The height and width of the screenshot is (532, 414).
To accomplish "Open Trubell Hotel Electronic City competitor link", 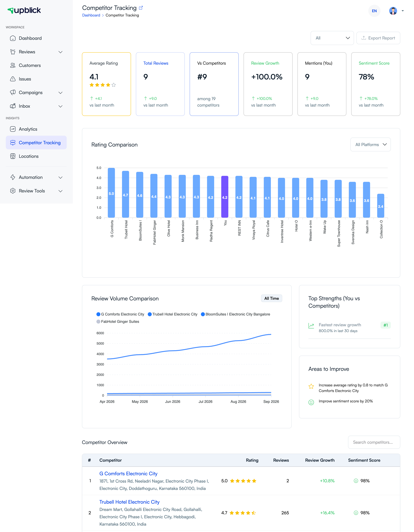I will point(129,502).
